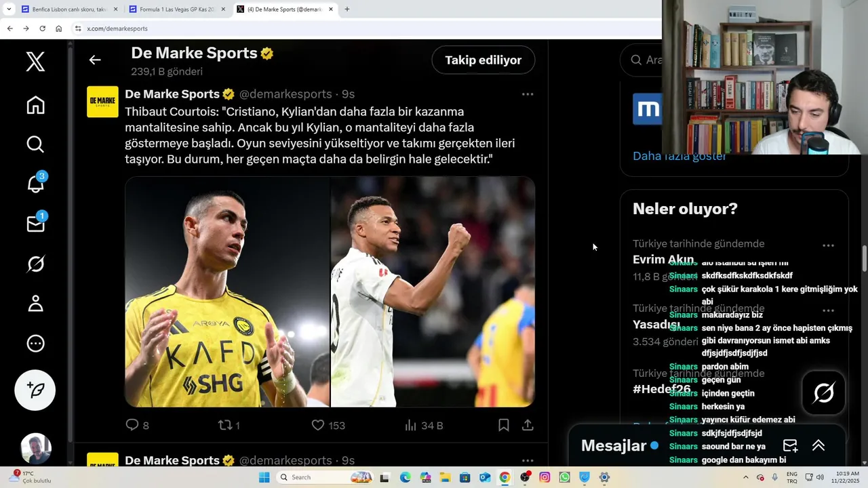Screen dimensions: 868x488
Task: View post analytics showing 34 B
Action: click(424, 425)
